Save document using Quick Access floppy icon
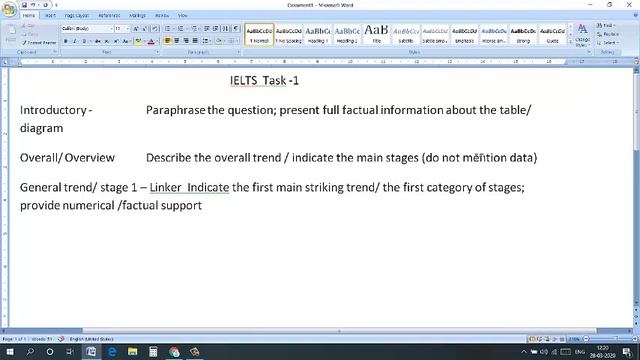 [24, 5]
